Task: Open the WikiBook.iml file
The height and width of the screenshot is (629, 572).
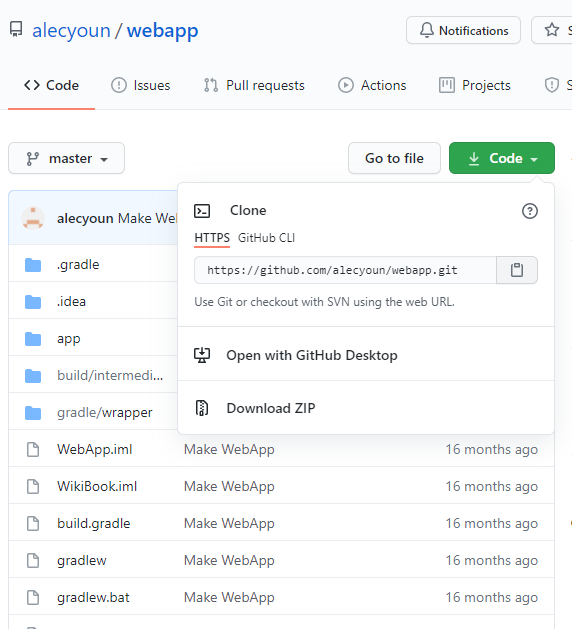Action: 97,486
